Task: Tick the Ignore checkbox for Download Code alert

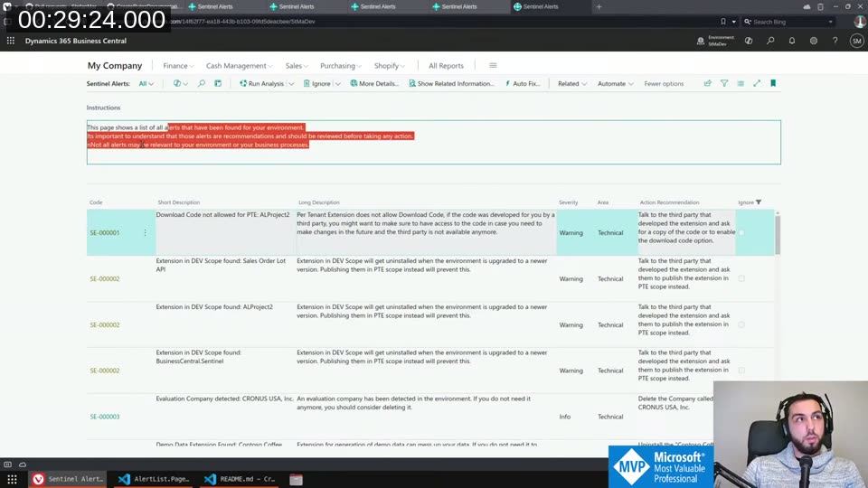Action: 741,233
